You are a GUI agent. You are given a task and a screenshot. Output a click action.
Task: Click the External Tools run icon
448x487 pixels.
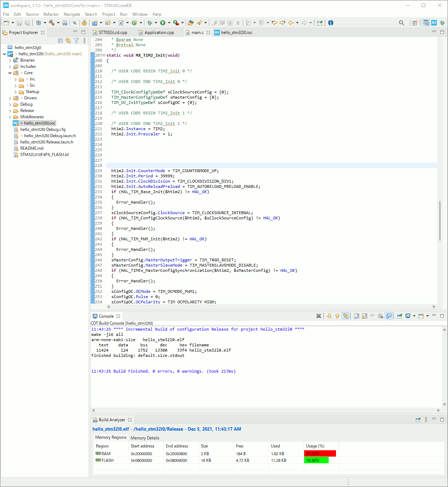(176, 23)
